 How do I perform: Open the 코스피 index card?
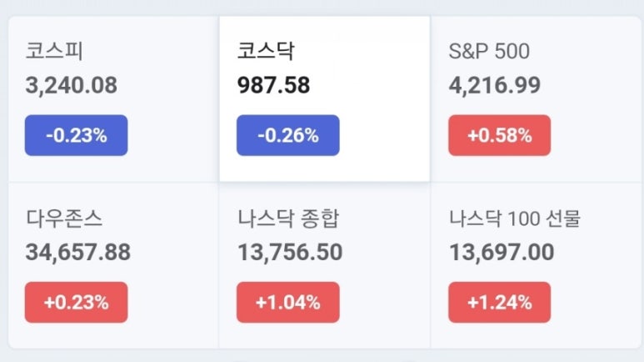pos(113,99)
